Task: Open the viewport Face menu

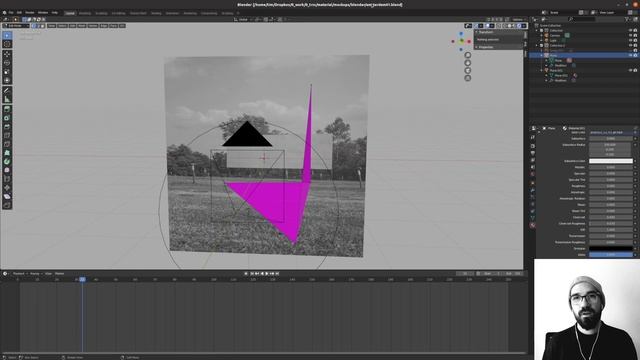Action: [113, 26]
